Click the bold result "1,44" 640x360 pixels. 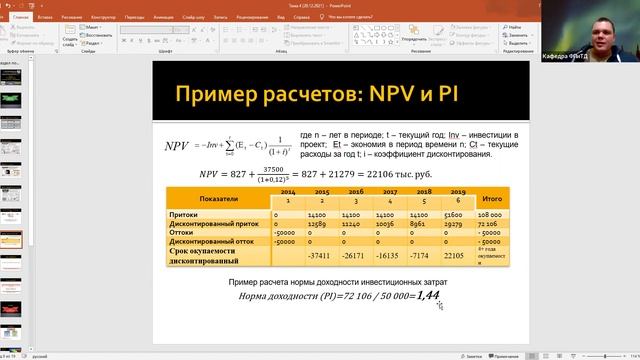(428, 295)
